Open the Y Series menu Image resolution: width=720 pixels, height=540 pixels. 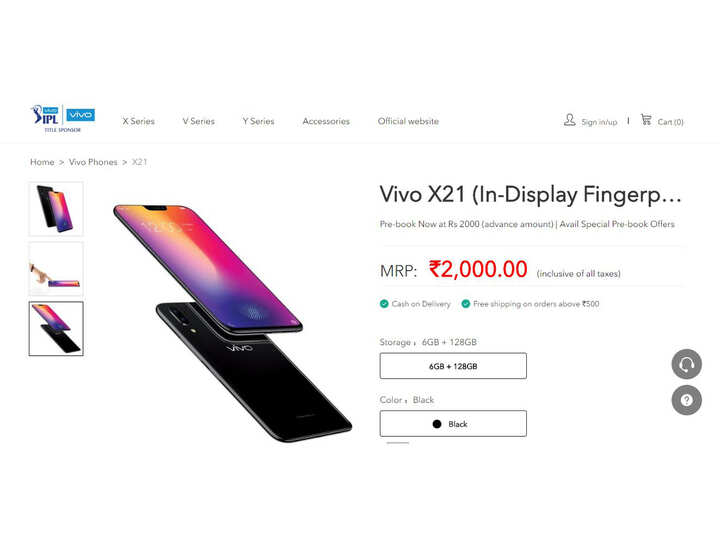pos(259,121)
